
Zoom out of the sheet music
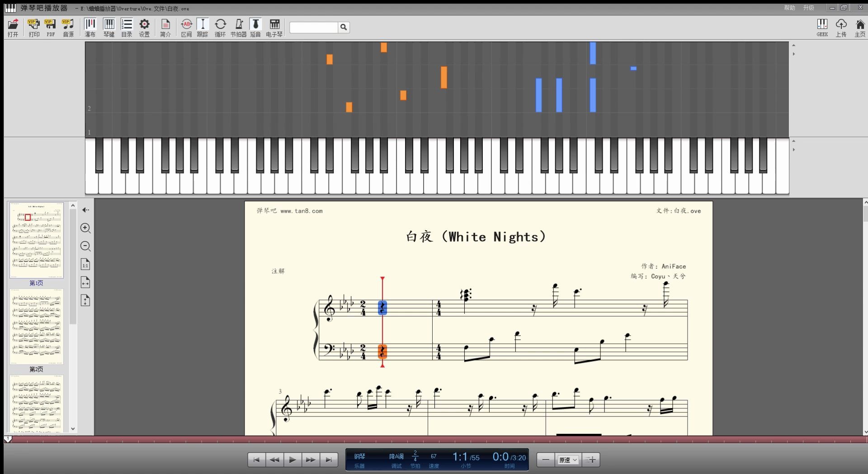(85, 246)
